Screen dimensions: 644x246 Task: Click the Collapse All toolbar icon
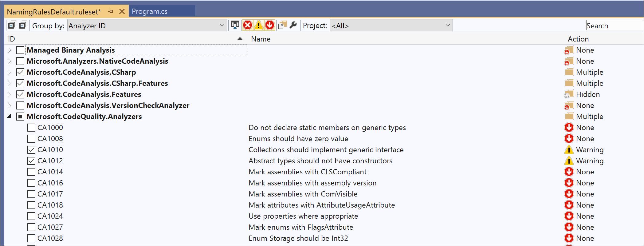point(23,25)
